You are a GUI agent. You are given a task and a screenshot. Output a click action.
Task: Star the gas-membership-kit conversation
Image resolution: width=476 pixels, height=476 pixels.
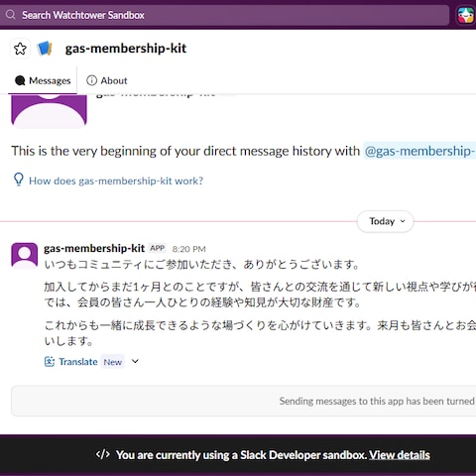point(20,49)
